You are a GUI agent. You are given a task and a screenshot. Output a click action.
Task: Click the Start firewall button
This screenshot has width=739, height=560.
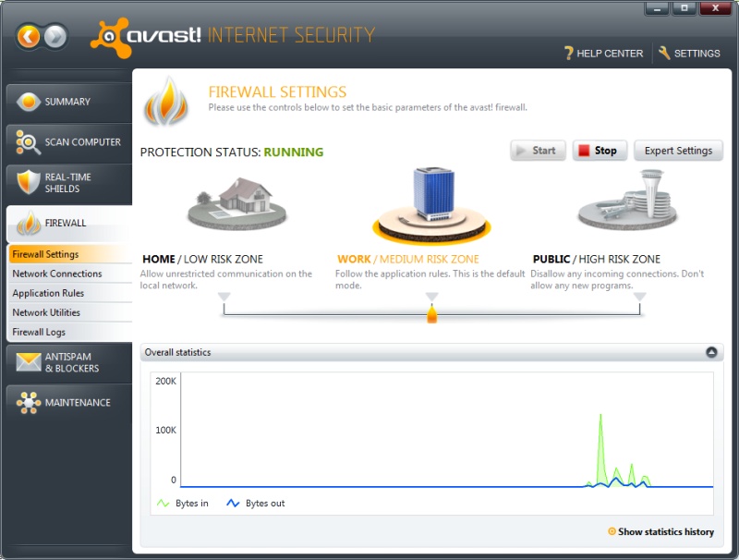pyautogui.click(x=538, y=151)
